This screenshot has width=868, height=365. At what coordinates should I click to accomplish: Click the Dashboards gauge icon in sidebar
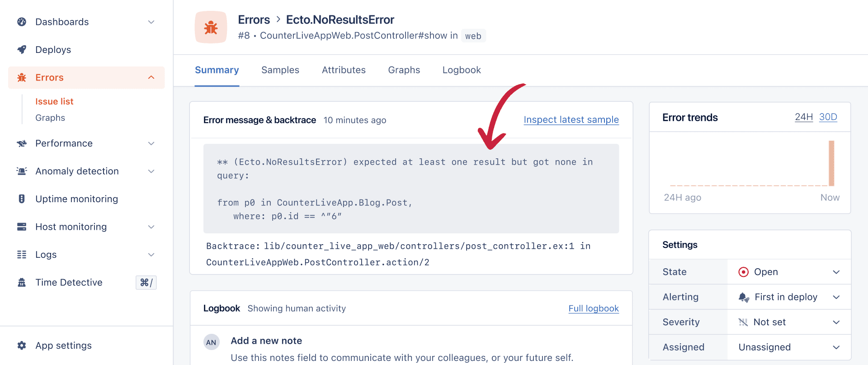(x=21, y=22)
